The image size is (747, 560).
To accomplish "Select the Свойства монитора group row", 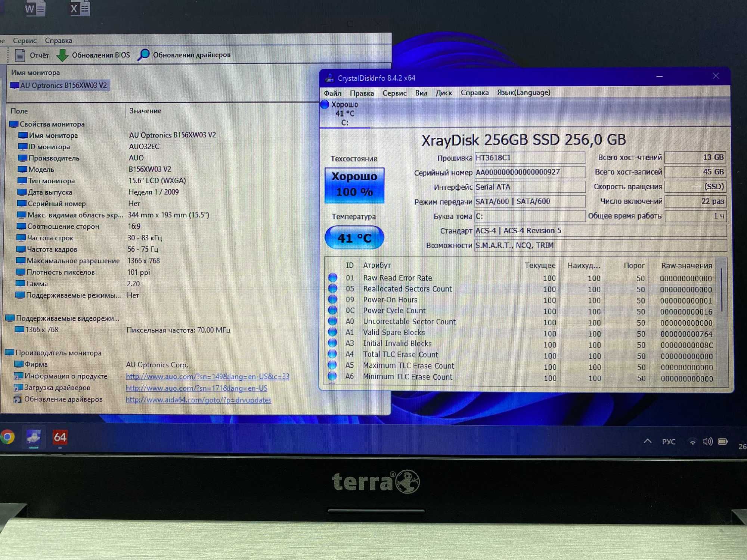I will [47, 124].
